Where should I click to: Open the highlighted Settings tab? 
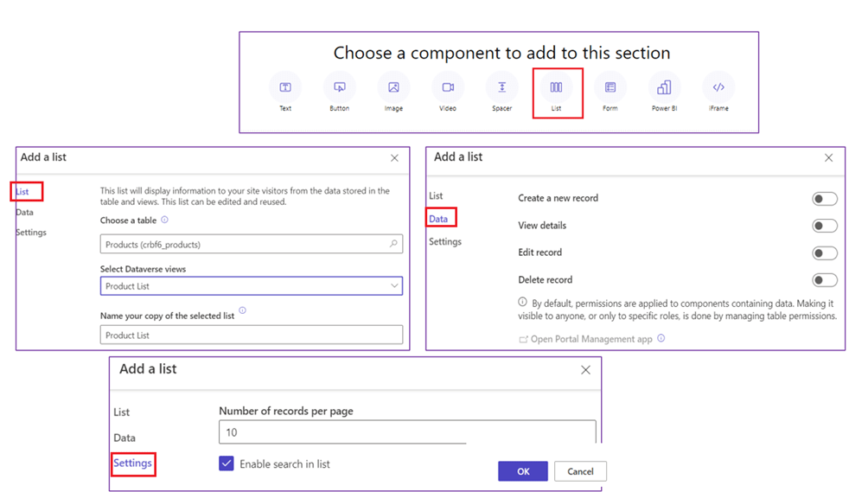(x=133, y=463)
